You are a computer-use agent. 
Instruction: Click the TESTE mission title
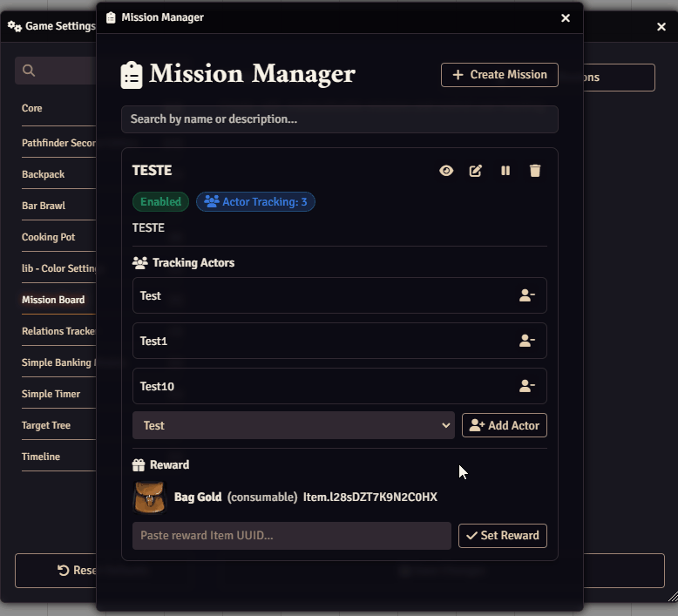click(152, 170)
